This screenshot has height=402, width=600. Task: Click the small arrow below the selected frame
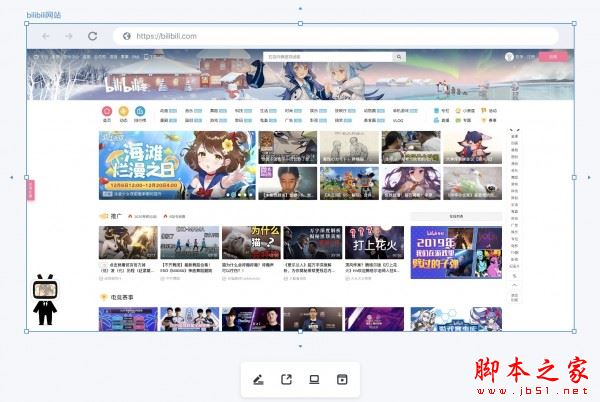point(300,347)
